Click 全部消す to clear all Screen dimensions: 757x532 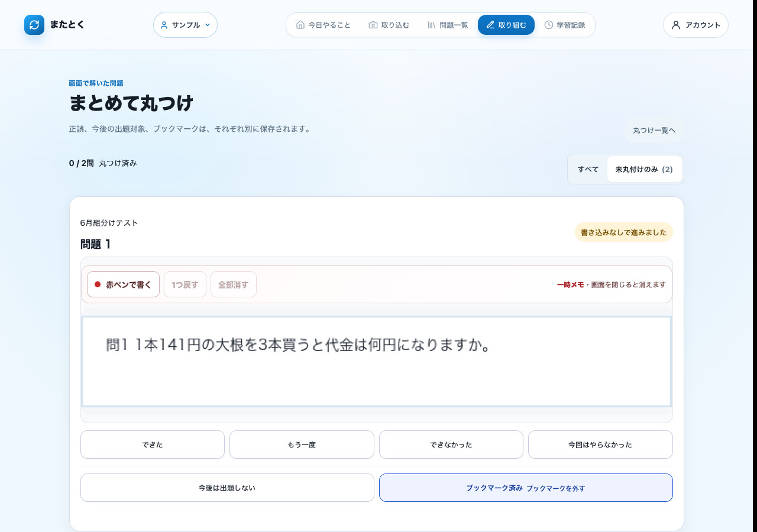(234, 284)
